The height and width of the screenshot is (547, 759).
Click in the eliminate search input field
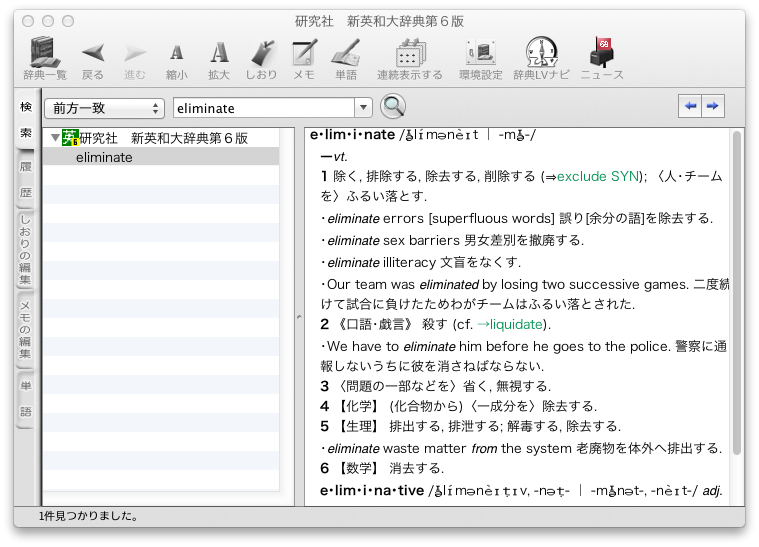click(264, 108)
